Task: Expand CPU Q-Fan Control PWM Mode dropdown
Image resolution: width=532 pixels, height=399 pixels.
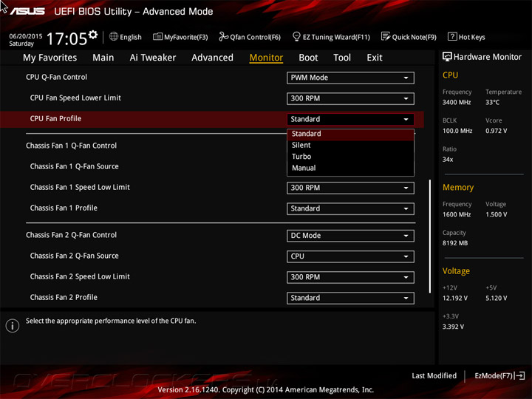Action: pyautogui.click(x=350, y=78)
